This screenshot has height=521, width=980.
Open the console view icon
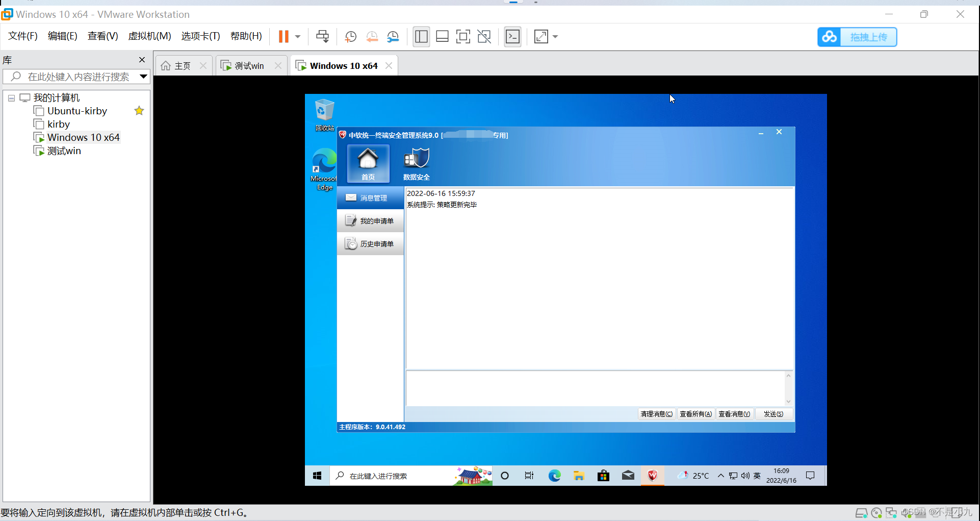(512, 37)
